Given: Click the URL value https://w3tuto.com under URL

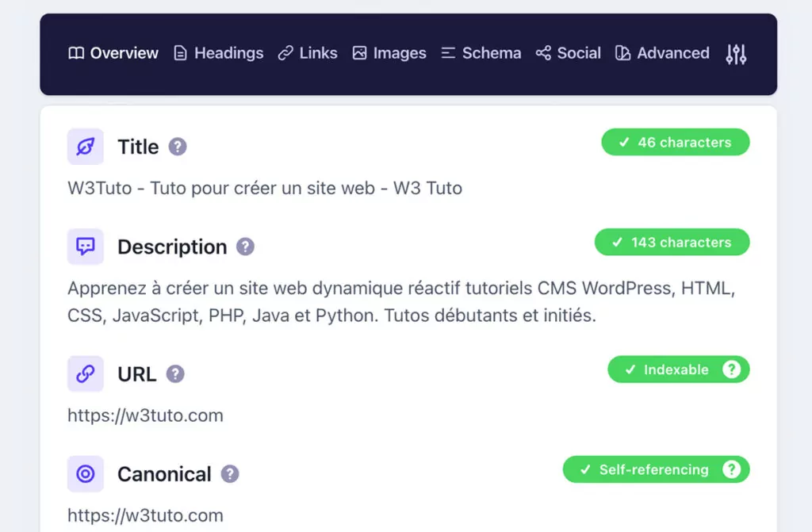Looking at the screenshot, I should 146,415.
